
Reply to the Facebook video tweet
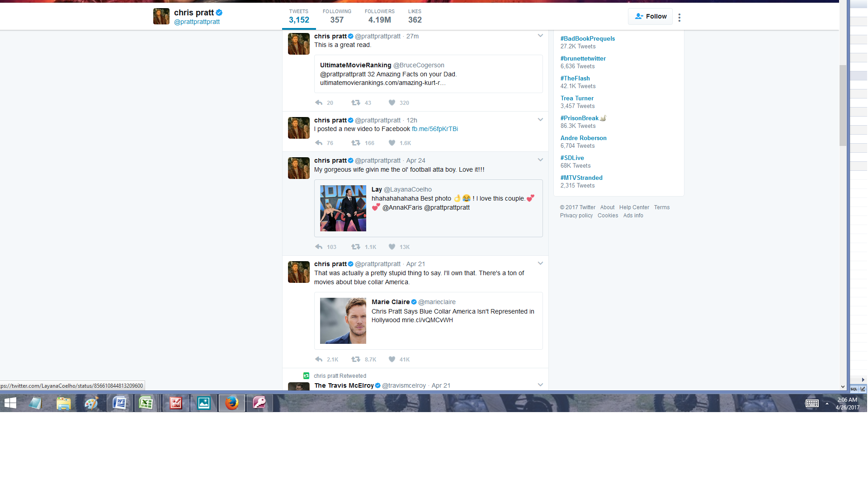(319, 143)
